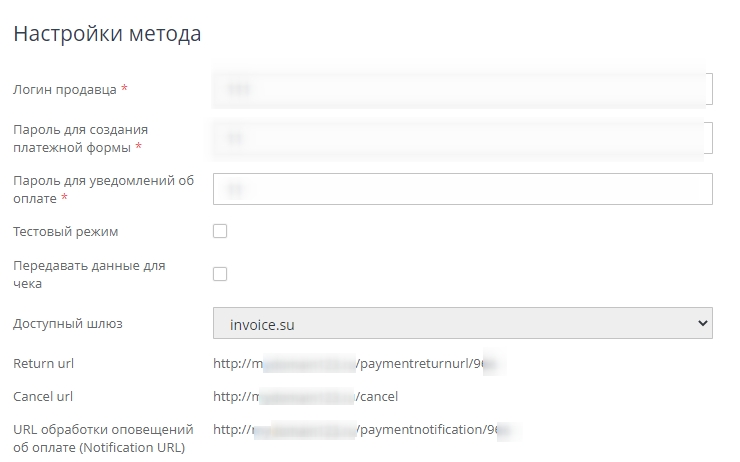Click the Cancel url label

pos(43,396)
